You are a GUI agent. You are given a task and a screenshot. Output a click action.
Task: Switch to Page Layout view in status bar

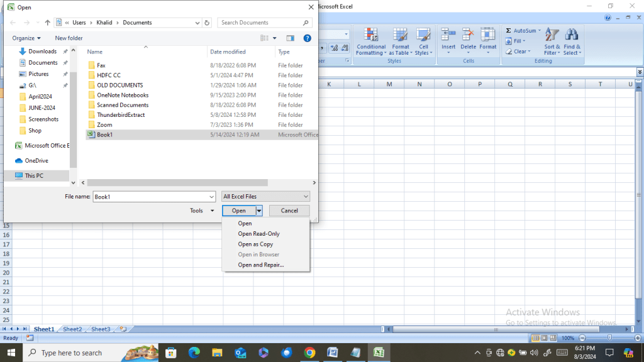(x=545, y=338)
